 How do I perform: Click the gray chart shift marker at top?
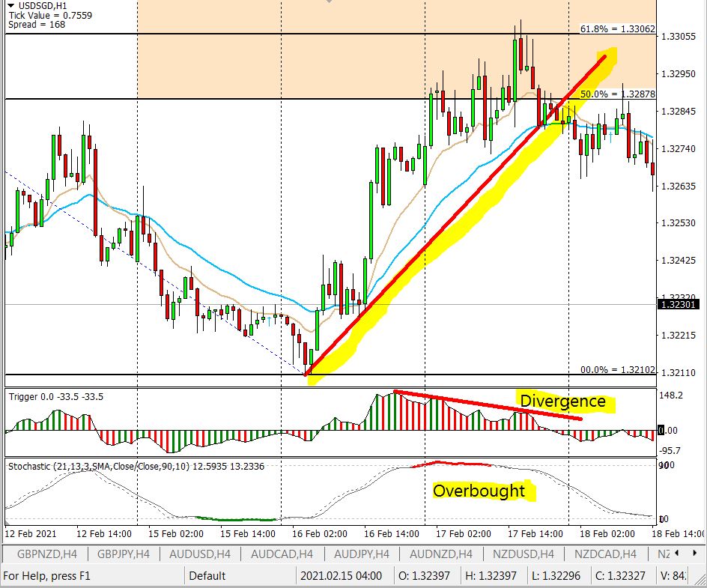click(328, 2)
